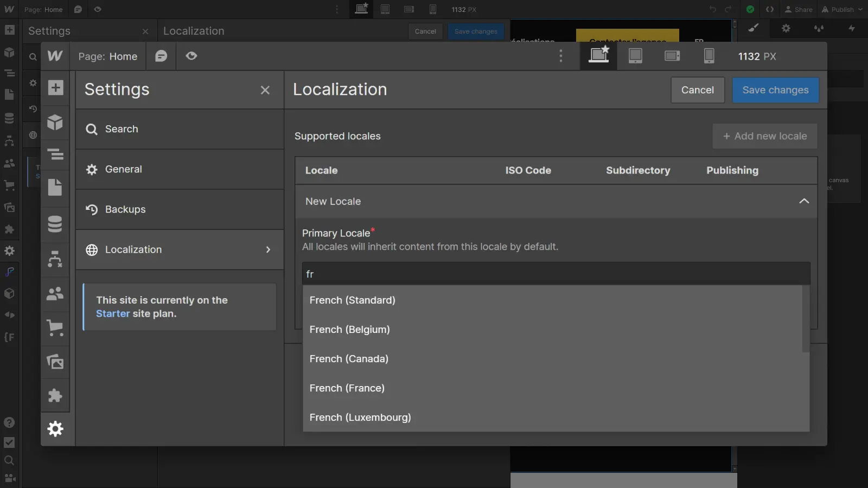Open the Assets images icon in the zoomed sidebar
The width and height of the screenshot is (868, 488).
point(55,362)
